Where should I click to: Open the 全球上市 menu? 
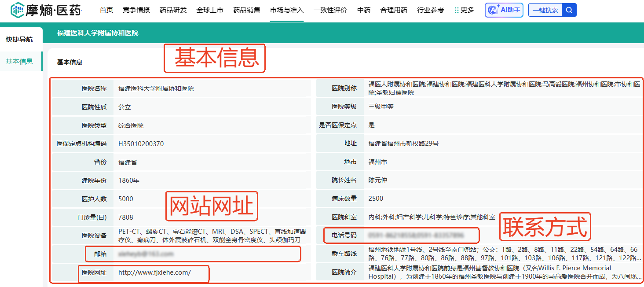pos(210,10)
